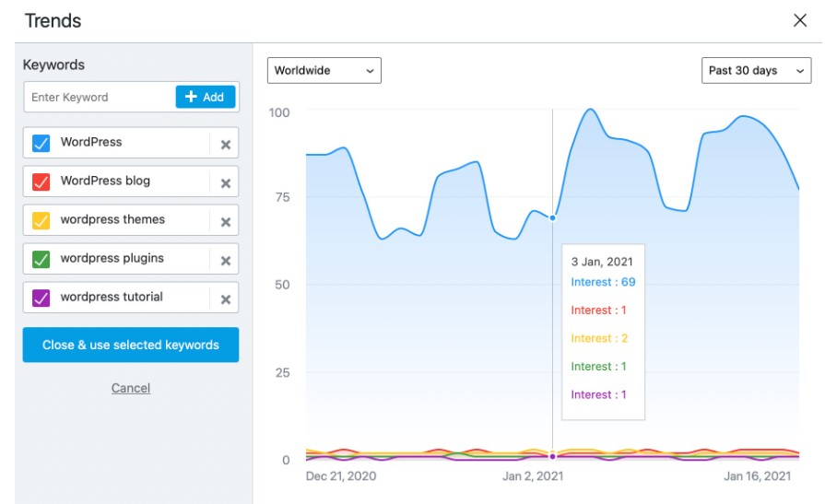Open the Past 30 days dropdown

click(x=756, y=71)
